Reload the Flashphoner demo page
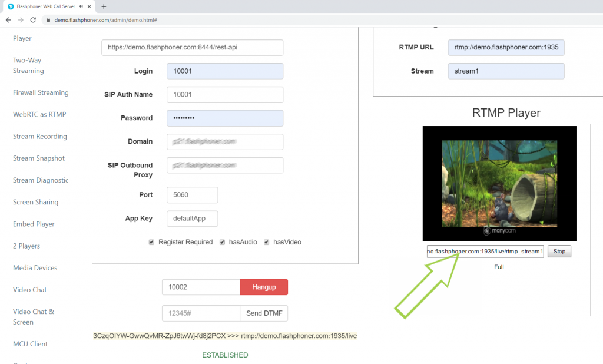Viewport: 603px width, 364px height. [x=33, y=20]
